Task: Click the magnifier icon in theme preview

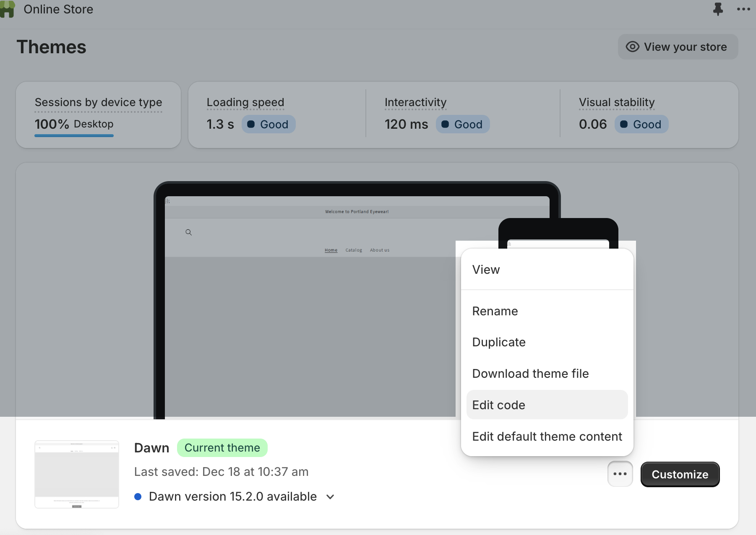Action: pyautogui.click(x=189, y=232)
